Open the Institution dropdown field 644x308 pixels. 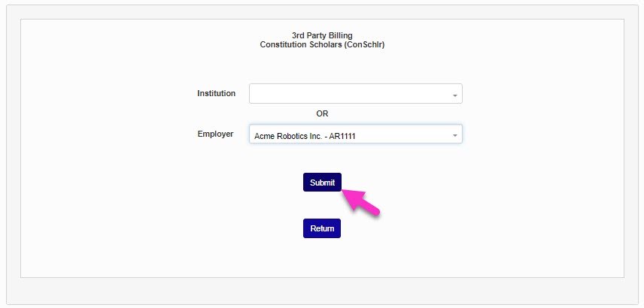point(355,94)
